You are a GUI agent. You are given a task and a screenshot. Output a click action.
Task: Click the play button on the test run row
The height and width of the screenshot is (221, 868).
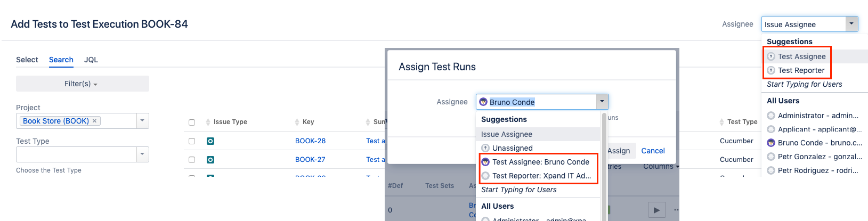(656, 210)
